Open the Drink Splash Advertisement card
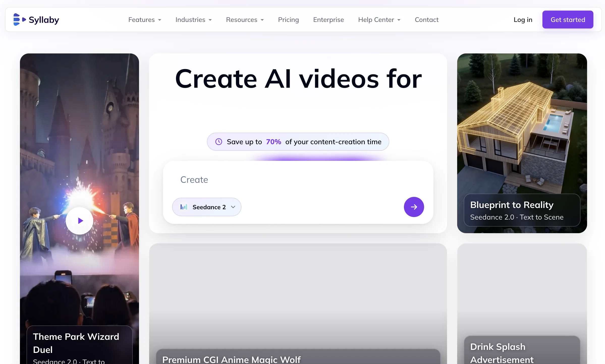Viewport: 605px width, 364px height. tap(522, 304)
